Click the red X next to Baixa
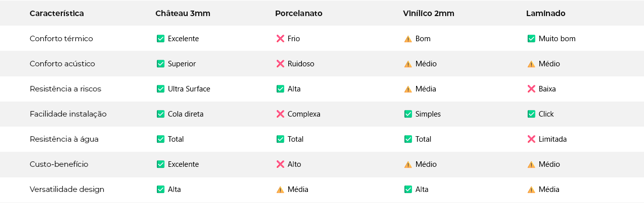 (x=531, y=89)
